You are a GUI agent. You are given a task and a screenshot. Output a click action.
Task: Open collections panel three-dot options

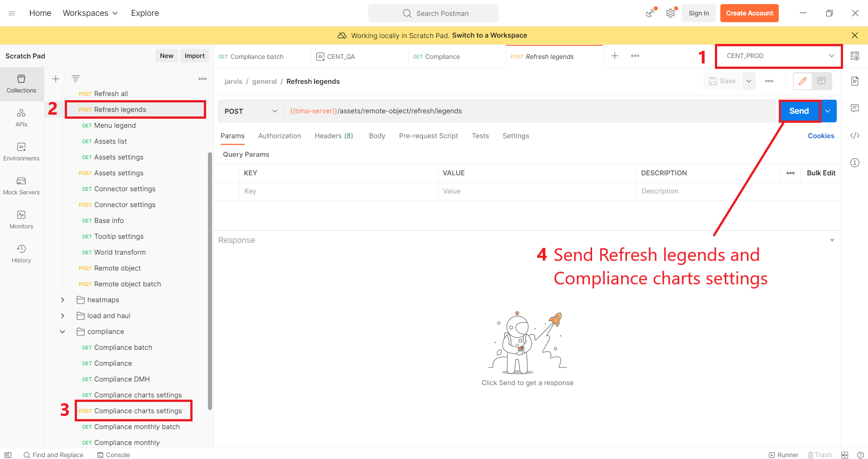click(x=203, y=79)
